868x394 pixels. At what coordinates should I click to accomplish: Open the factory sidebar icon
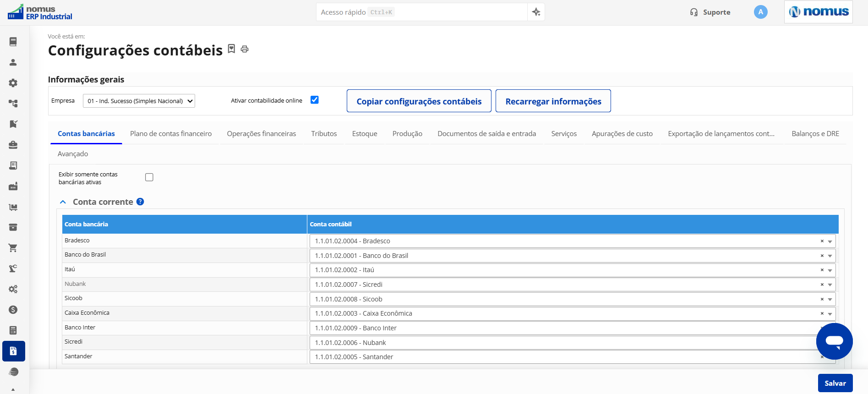tap(13, 186)
